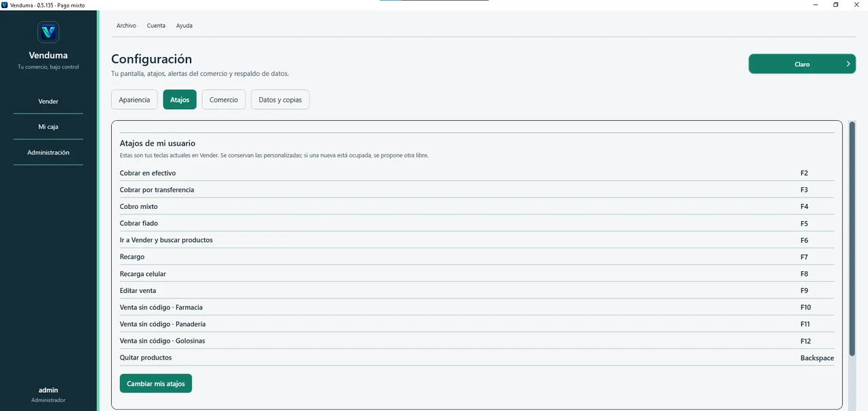Screen dimensions: 868x411
Task: Select the Atajos tab
Action: [180, 100]
